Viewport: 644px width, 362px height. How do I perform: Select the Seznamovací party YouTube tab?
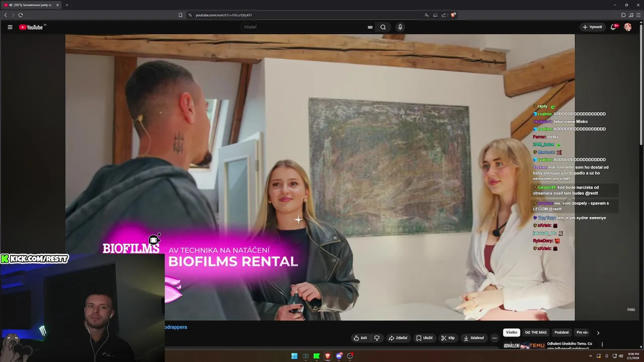(x=32, y=5)
